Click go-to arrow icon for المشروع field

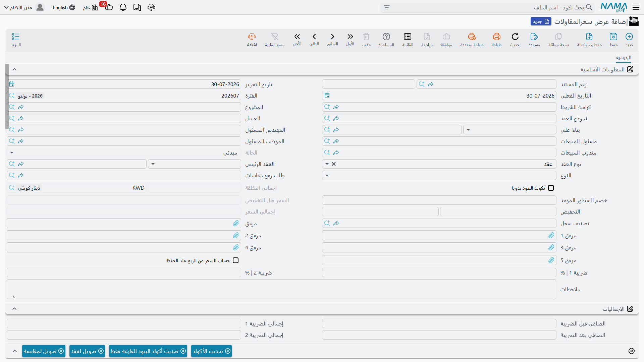point(21,107)
